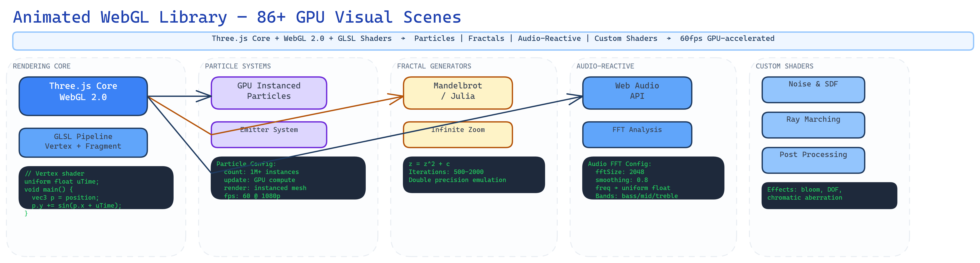
Task: Click the Web Audio API node
Action: click(x=637, y=93)
